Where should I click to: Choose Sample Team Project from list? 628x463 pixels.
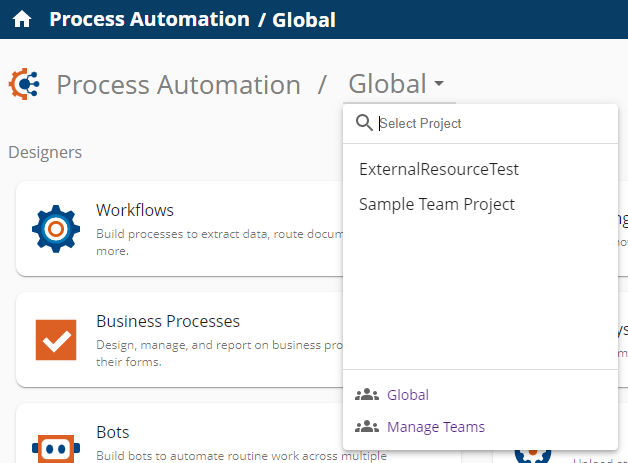tap(437, 204)
